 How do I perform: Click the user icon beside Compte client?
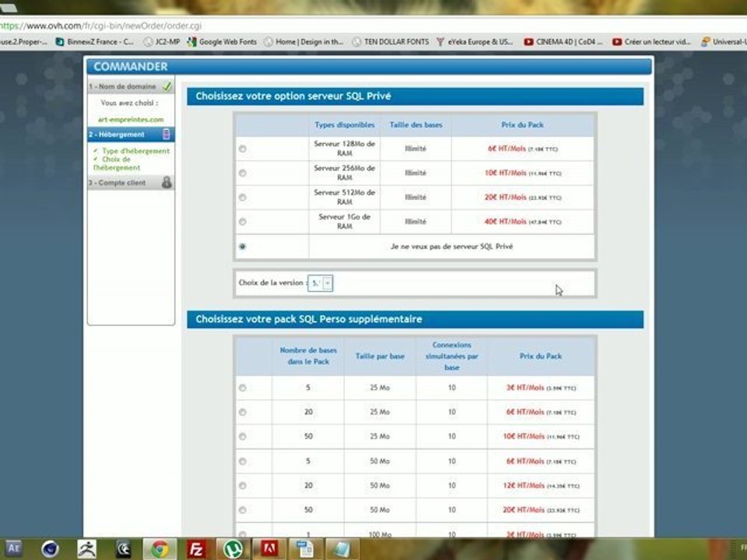coord(167,182)
